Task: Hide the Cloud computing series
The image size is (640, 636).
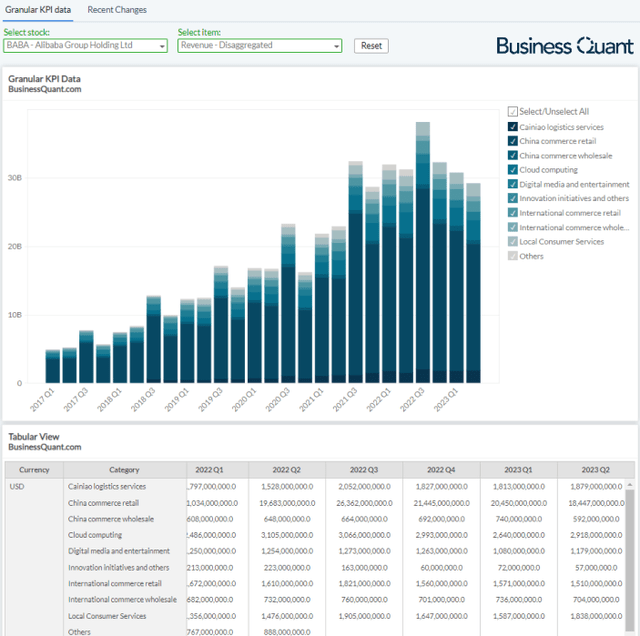Action: click(513, 170)
